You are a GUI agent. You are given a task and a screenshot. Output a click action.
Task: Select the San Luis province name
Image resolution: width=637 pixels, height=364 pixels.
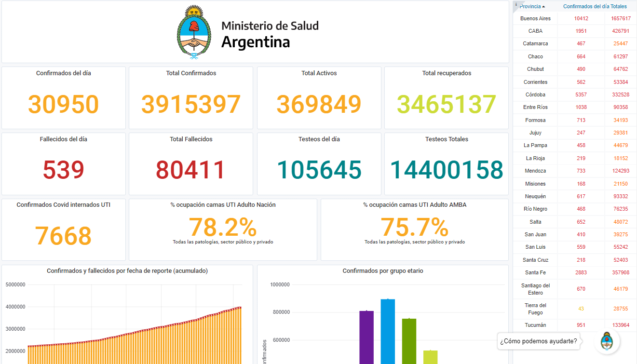(x=535, y=247)
